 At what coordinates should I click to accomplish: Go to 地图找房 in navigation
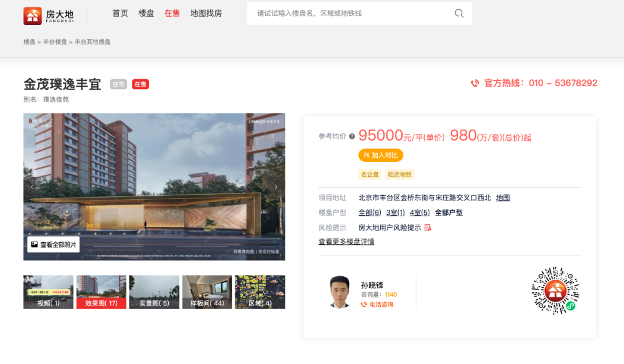pos(206,13)
